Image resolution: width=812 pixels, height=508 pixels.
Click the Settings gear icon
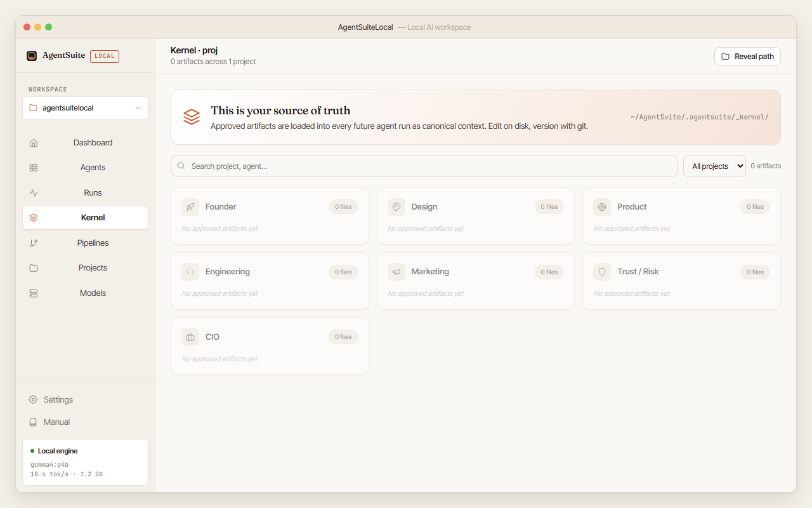click(x=33, y=400)
